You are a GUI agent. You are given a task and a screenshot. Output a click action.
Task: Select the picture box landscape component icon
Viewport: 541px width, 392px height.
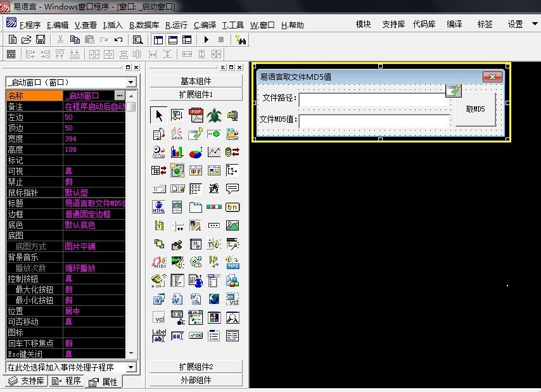pos(232,225)
